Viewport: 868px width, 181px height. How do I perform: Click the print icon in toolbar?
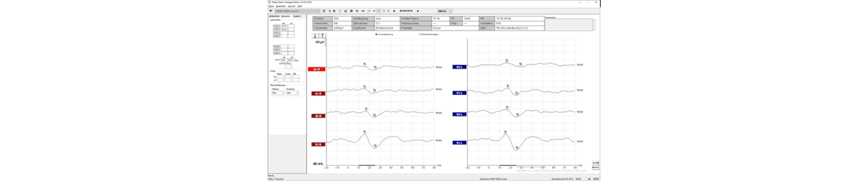coord(351,11)
